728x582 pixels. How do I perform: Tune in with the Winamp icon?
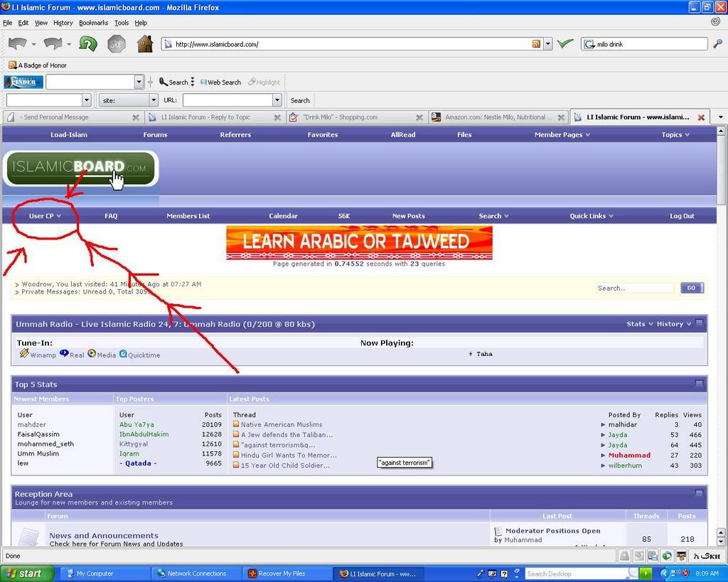[24, 354]
